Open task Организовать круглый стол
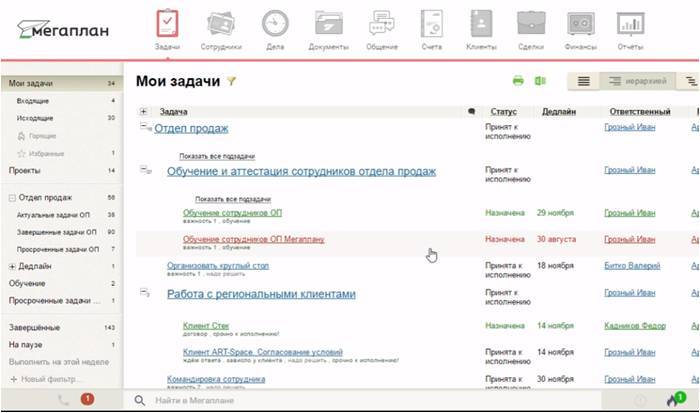This screenshot has width=700, height=413. coord(217,265)
